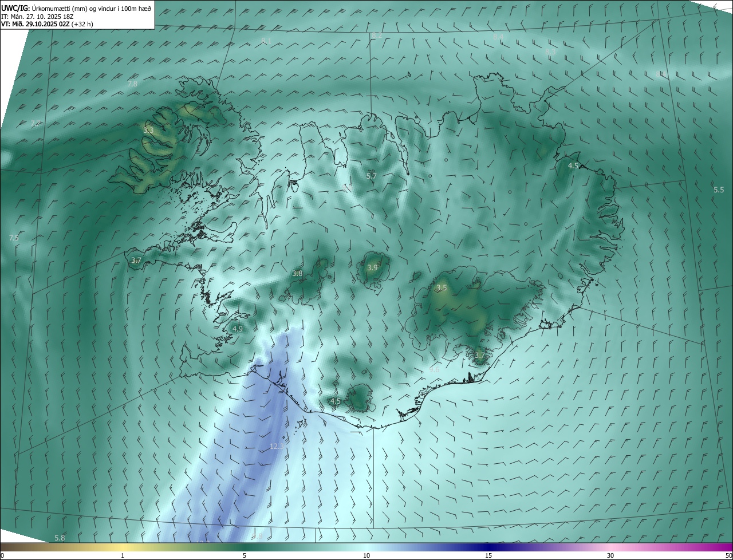Click the 0 tick on the colour scale
Screen dimensions: 733x560
click(2, 555)
